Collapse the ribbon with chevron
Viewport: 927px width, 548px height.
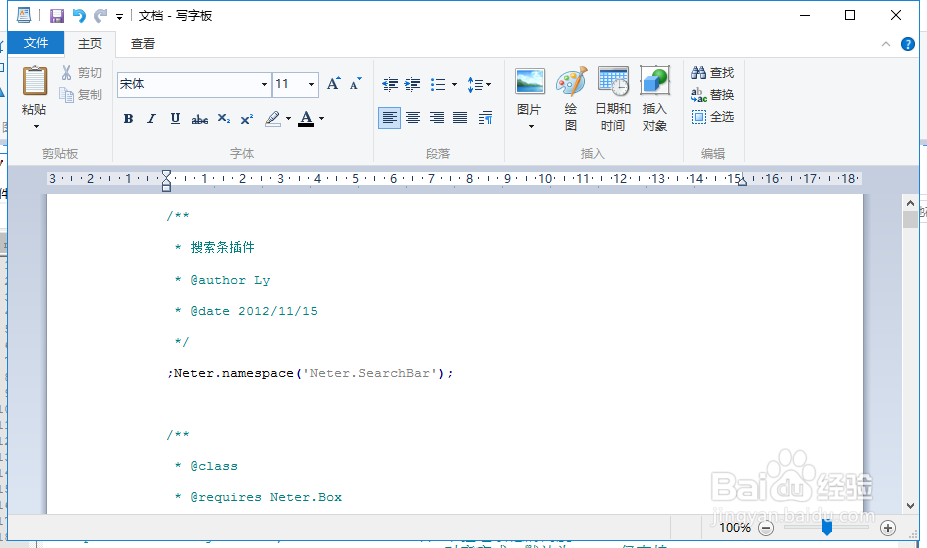886,44
